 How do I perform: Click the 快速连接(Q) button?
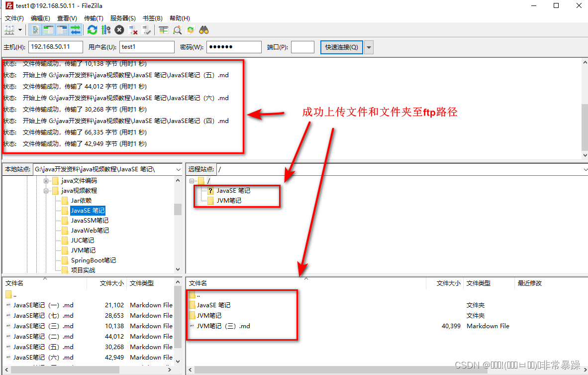point(341,47)
